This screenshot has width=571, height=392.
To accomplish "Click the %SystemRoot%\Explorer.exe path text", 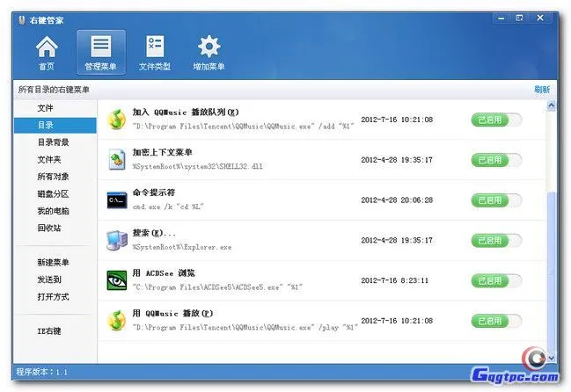I will coord(182,247).
